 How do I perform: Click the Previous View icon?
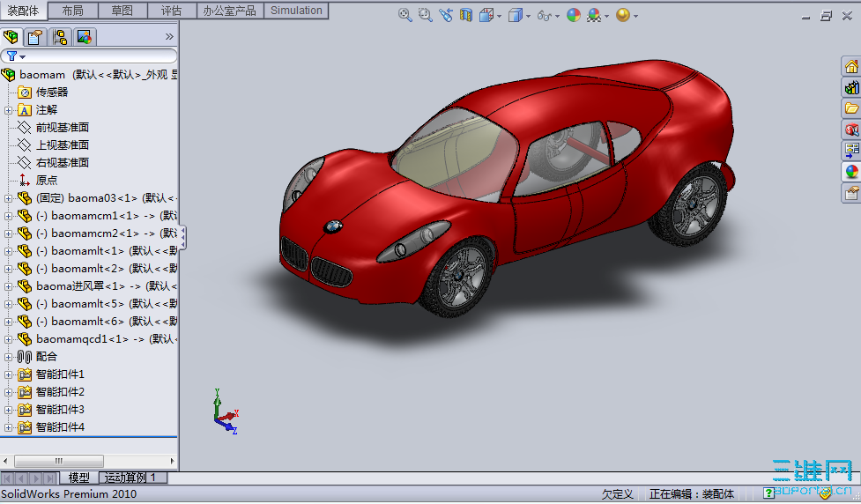pyautogui.click(x=446, y=15)
